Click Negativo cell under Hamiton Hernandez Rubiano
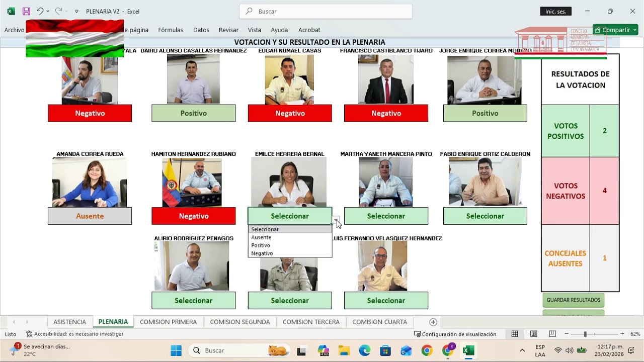644x362 pixels. 193,216
